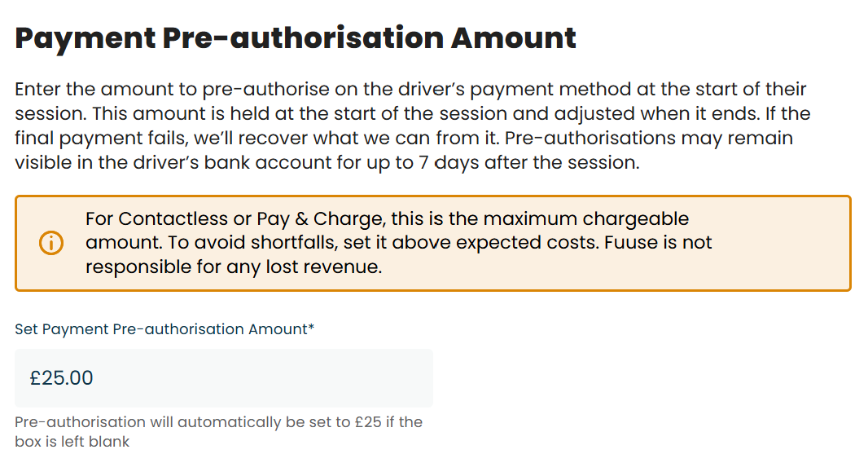This screenshot has height=476, width=868.
Task: Click the word 'Payment' in the main heading
Action: [x=85, y=38]
